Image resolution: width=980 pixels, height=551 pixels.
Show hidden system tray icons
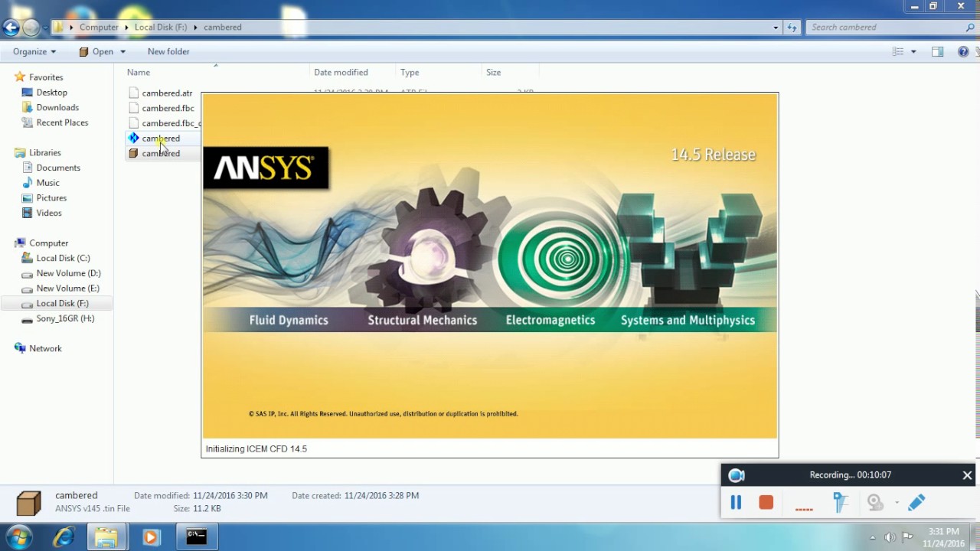click(x=873, y=537)
